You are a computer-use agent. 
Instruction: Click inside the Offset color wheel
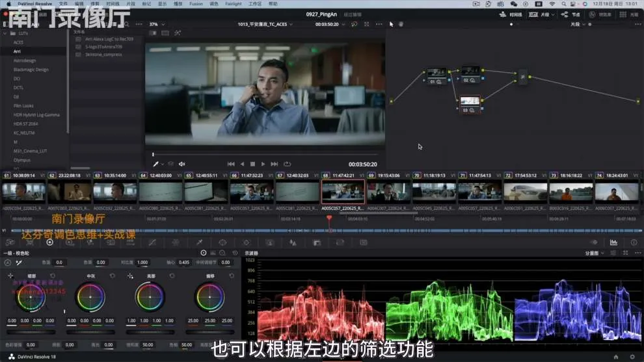(x=209, y=297)
